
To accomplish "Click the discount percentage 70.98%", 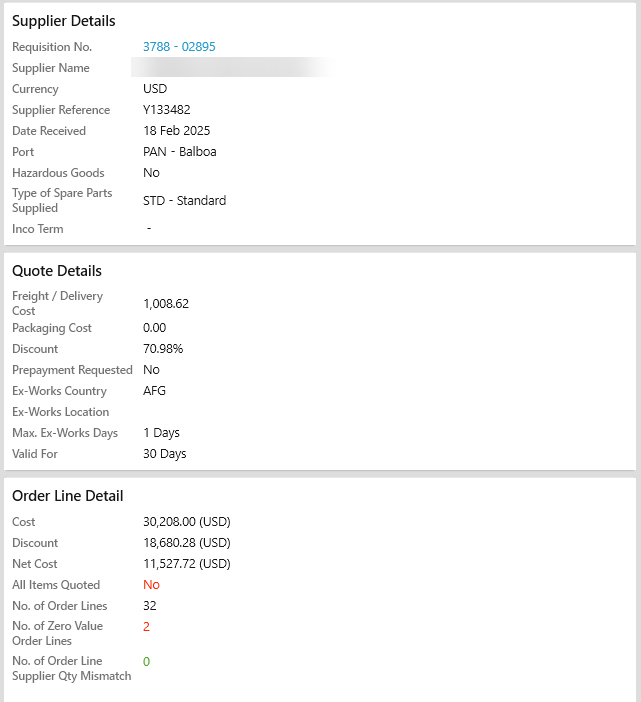I will [x=163, y=349].
